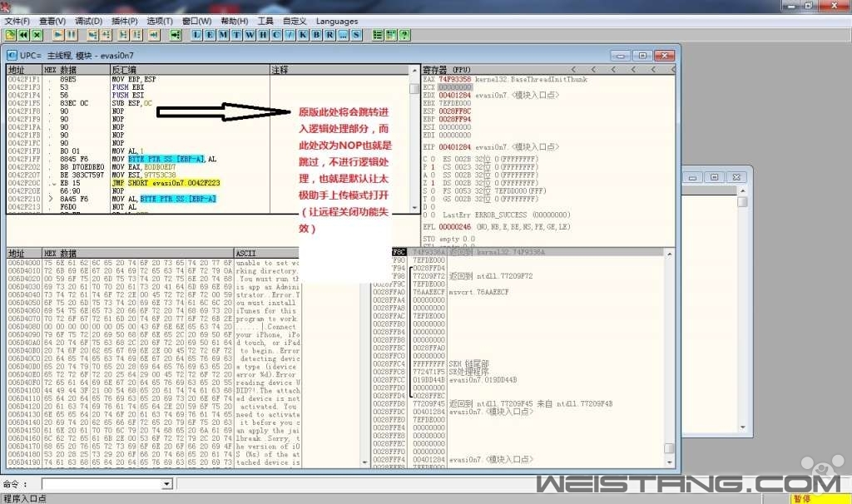The width and height of the screenshot is (852, 504).
Task: Click the Restart program rewind icon
Action: [23, 35]
